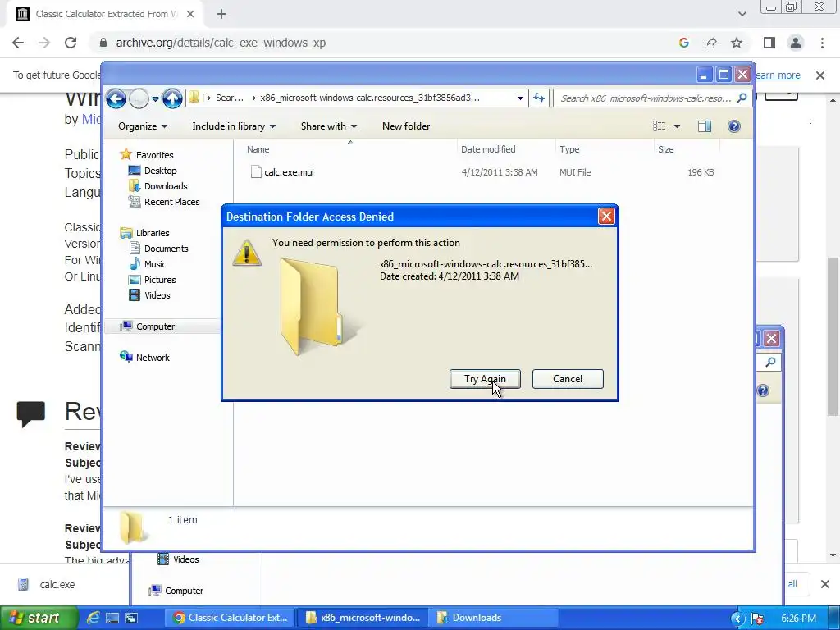This screenshot has width=840, height=630.
Task: Click the reviews speech bubble icon
Action: 30,413
